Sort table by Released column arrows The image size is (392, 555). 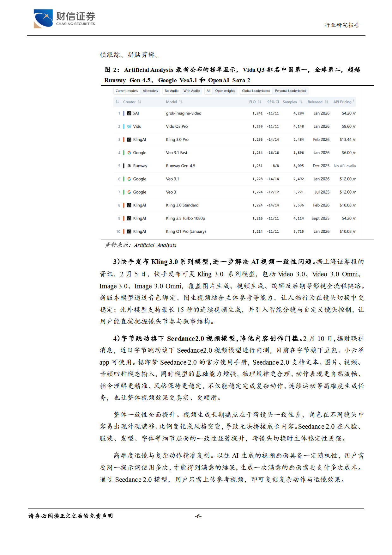(326, 102)
